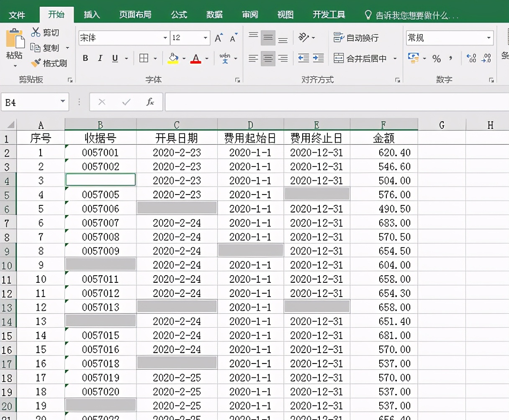Click the phonetic guide wén icon
Image resolution: width=509 pixels, height=420 pixels.
pyautogui.click(x=225, y=58)
